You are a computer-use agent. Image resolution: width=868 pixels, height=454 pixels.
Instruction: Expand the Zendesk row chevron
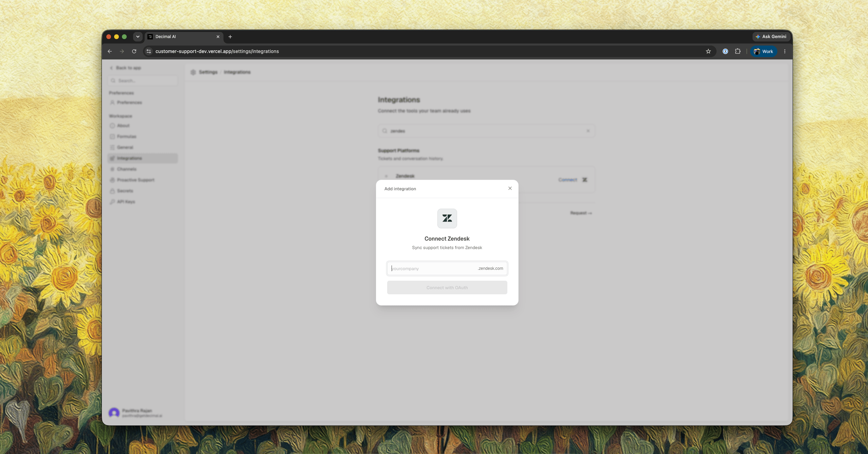pyautogui.click(x=386, y=176)
